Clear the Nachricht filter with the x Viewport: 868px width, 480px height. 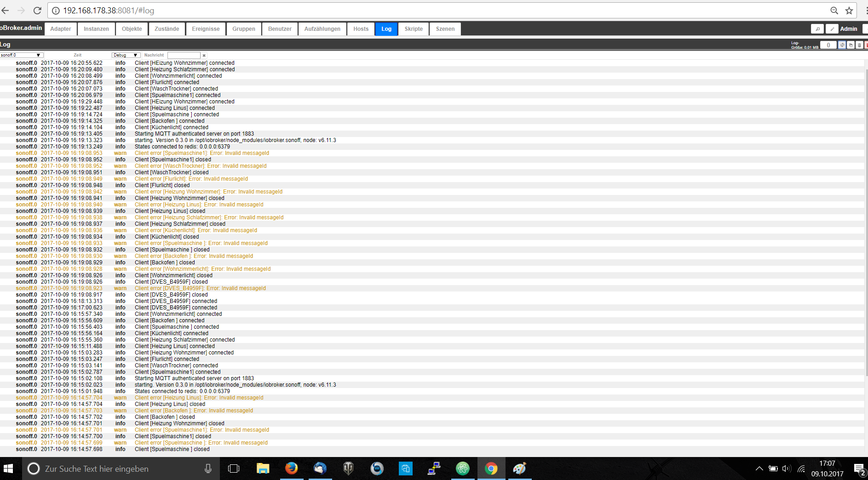point(204,55)
